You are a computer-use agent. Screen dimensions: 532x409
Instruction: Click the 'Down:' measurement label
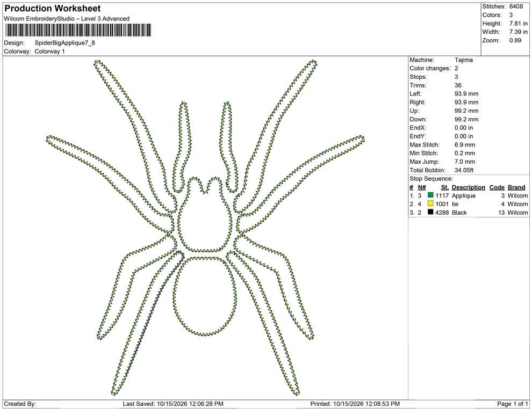(x=418, y=119)
